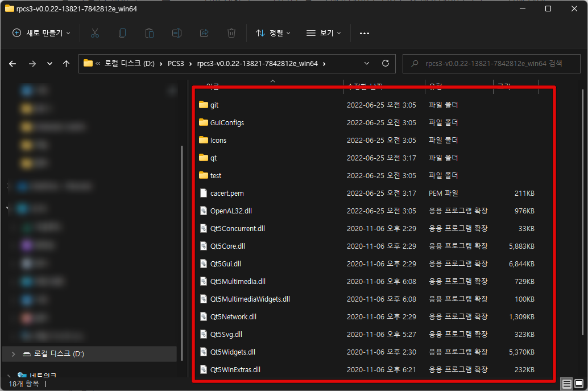This screenshot has height=391, width=588.
Task: Open recent locations dropdown arrow
Action: [x=49, y=64]
